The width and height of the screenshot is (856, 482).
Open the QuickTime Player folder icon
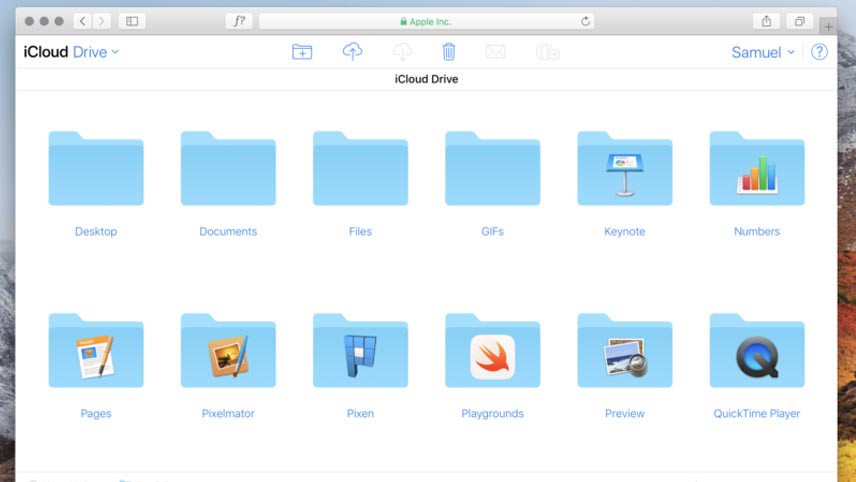(757, 350)
